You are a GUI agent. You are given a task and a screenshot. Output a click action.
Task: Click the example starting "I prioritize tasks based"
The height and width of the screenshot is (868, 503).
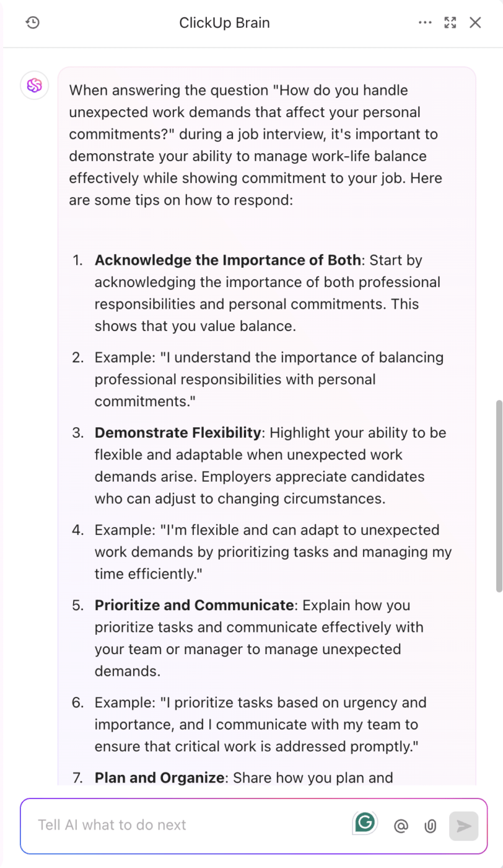pos(260,724)
